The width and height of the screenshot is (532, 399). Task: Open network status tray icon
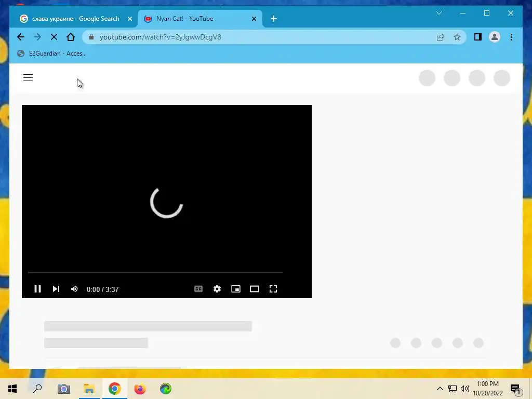[453, 389]
